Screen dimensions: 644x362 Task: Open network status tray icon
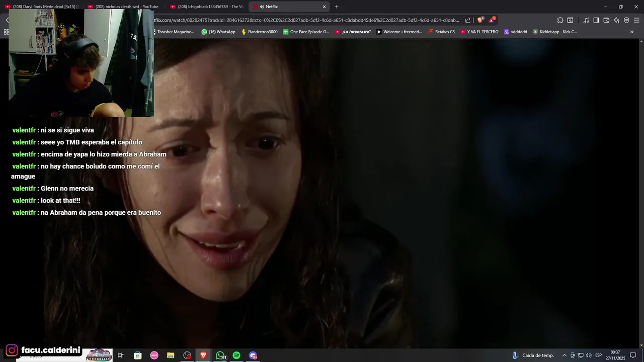coord(581,355)
